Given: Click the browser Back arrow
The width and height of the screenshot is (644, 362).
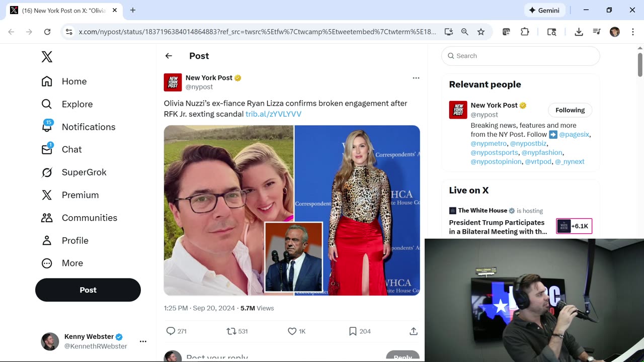Looking at the screenshot, I should pyautogui.click(x=11, y=32).
